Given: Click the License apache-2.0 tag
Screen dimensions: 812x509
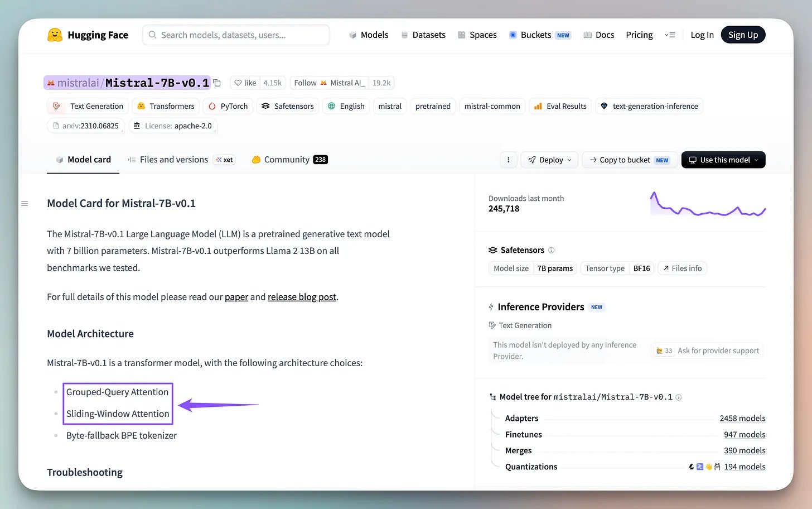Looking at the screenshot, I should point(173,126).
